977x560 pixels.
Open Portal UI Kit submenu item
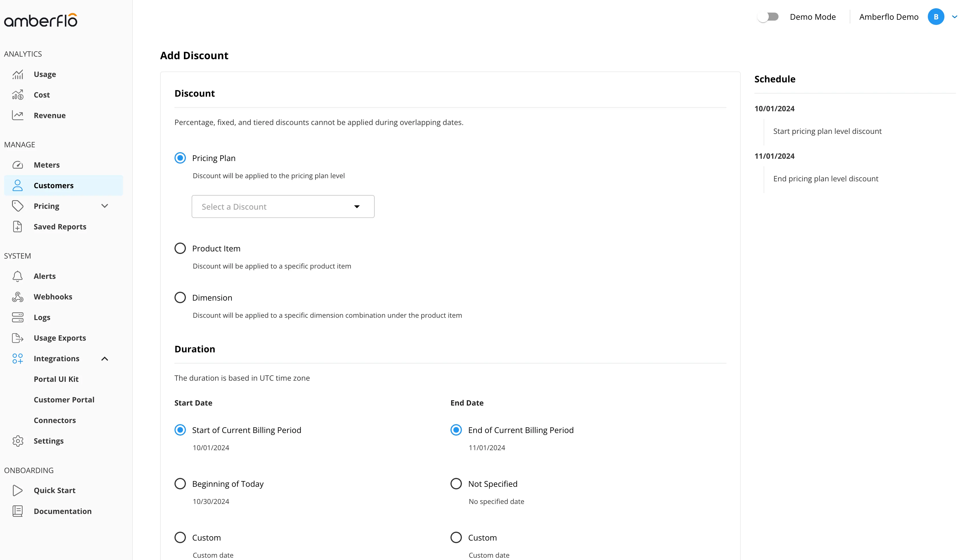(56, 379)
